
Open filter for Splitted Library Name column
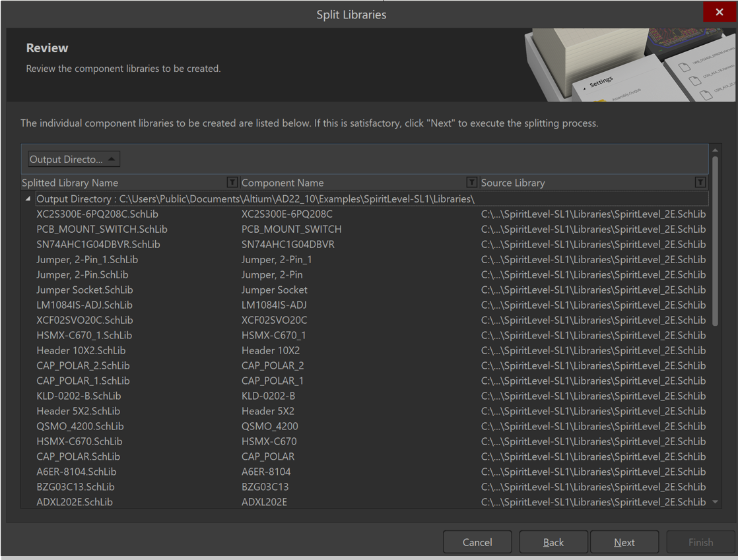[x=232, y=183]
